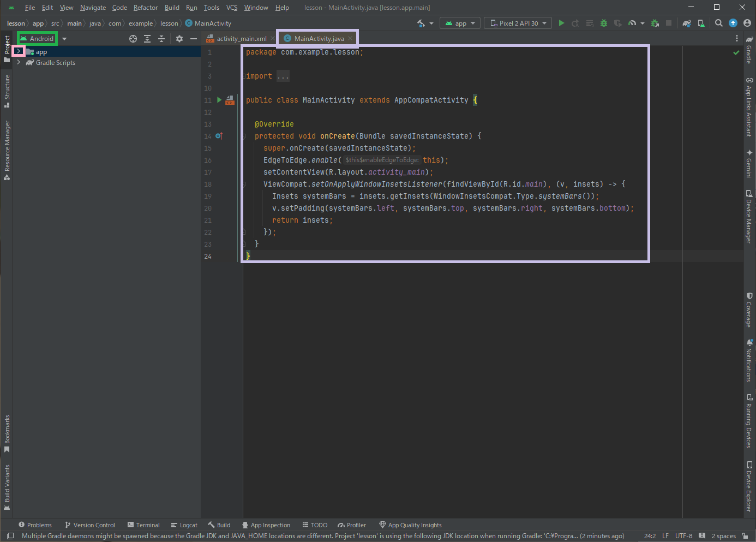Image resolution: width=756 pixels, height=542 pixels.
Task: Open the app run configuration dropdown
Action: click(460, 23)
